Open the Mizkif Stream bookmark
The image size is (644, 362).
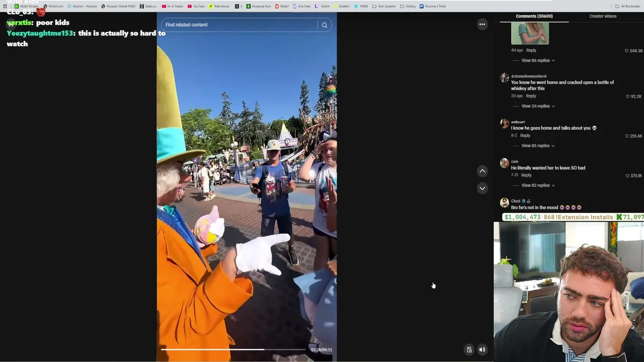pyautogui.click(x=26, y=6)
